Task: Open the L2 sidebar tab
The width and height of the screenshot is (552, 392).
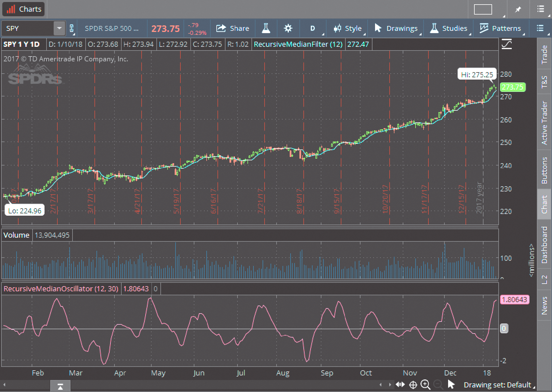Action: pos(544,280)
